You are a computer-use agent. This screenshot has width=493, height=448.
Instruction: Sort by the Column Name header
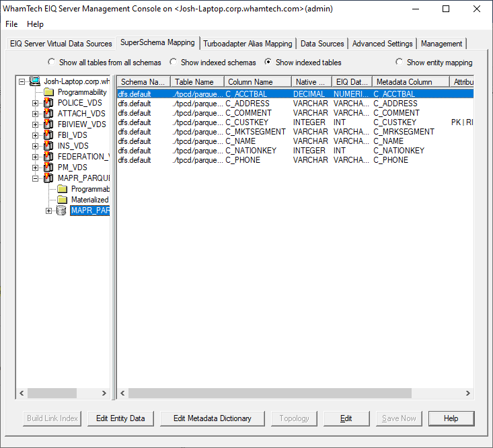(x=258, y=82)
